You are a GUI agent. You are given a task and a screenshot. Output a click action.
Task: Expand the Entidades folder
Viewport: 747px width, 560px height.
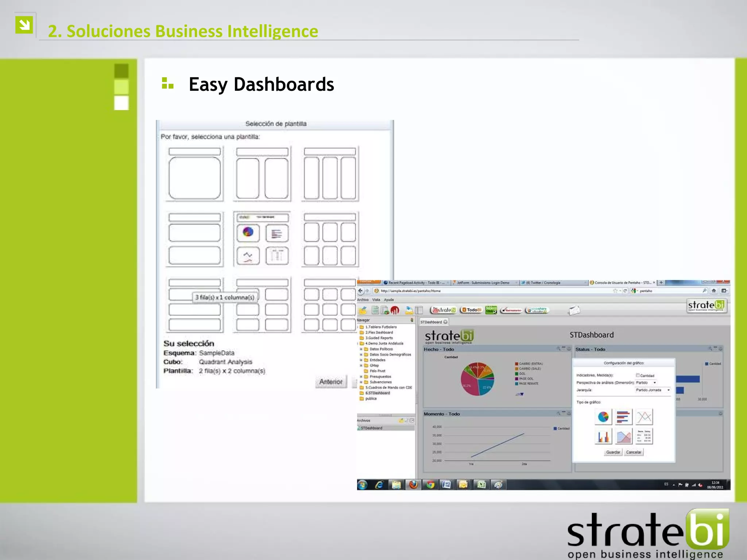point(361,360)
